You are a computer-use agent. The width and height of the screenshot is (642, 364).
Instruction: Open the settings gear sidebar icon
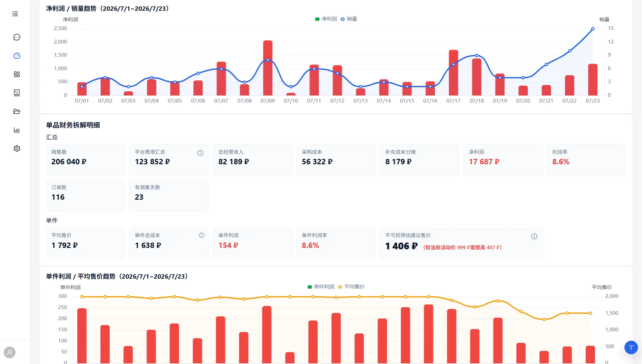pyautogui.click(x=17, y=148)
